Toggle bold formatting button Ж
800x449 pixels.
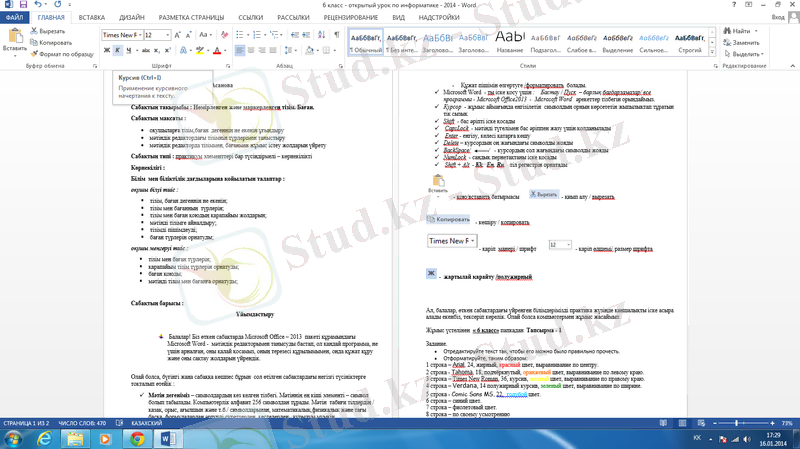tap(106, 50)
